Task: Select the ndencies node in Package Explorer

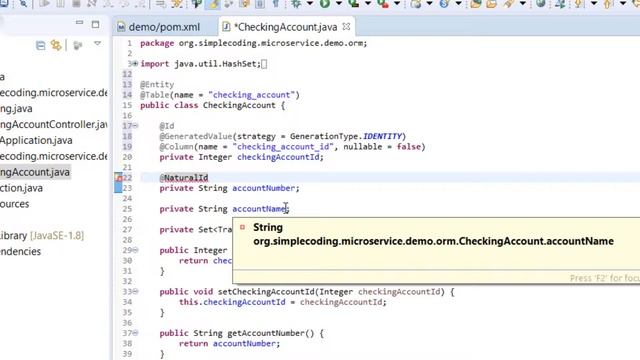Action: point(20,252)
